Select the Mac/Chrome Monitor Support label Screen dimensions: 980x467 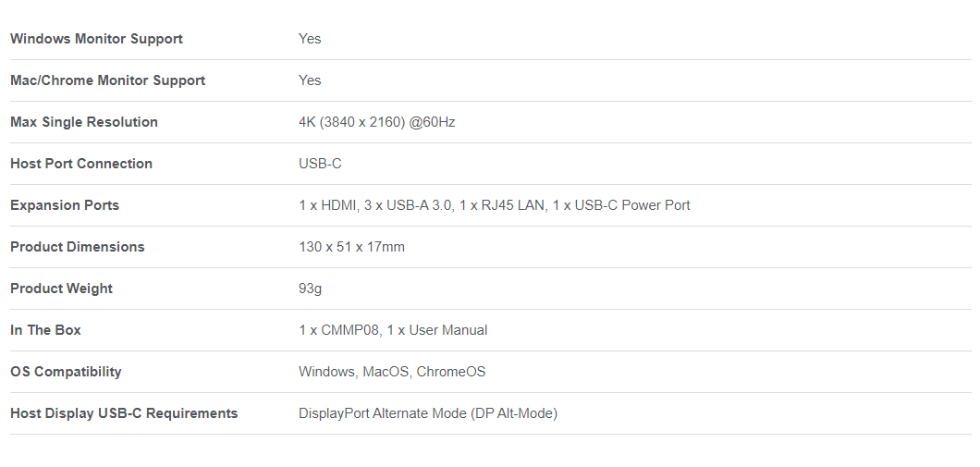(x=107, y=80)
